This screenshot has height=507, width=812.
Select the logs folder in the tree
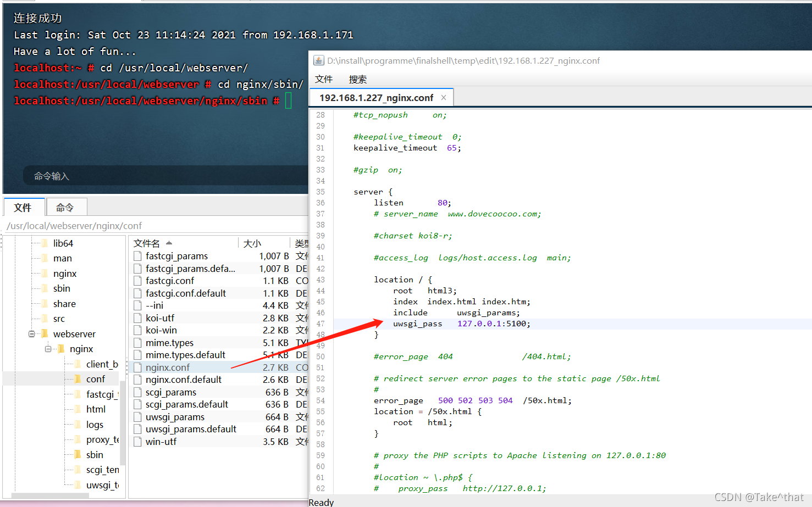95,425
